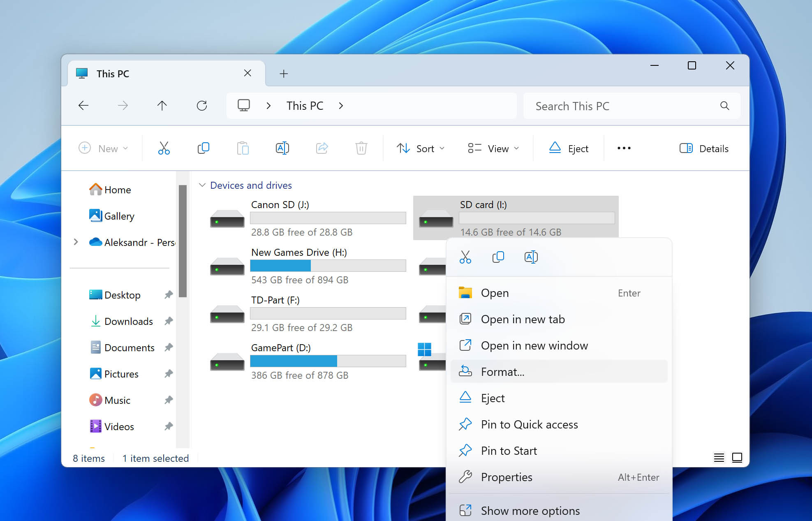Unpin Videos using its pin icon

[x=169, y=426]
